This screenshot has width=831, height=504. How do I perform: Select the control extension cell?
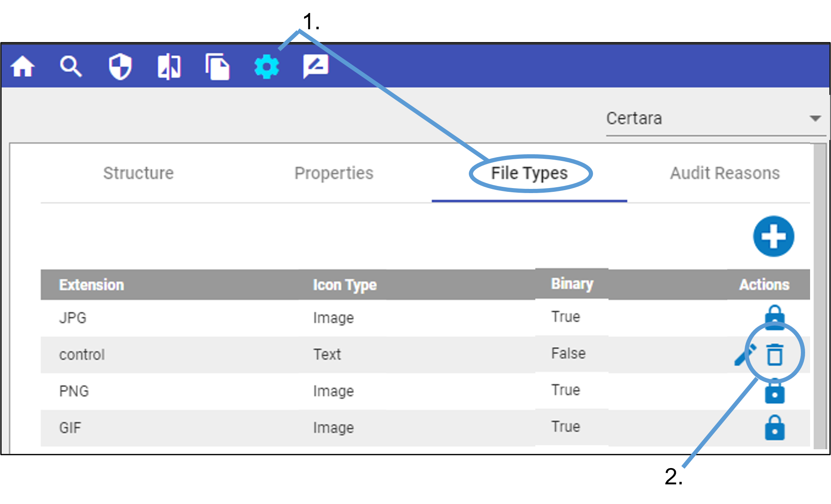click(82, 354)
